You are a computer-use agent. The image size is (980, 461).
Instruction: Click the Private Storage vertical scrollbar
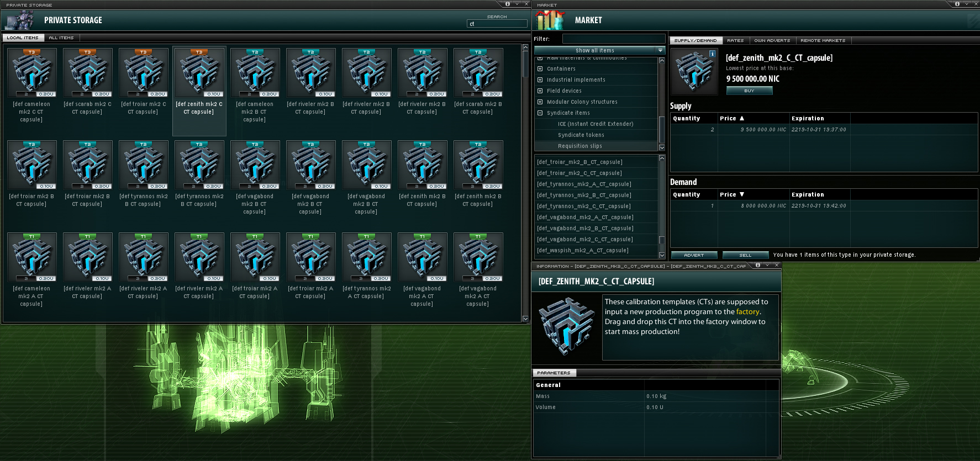click(x=525, y=63)
